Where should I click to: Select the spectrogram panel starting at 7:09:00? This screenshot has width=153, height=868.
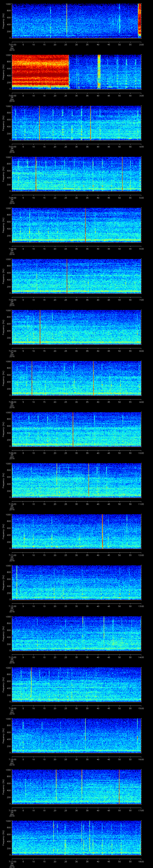click(x=77, y=429)
